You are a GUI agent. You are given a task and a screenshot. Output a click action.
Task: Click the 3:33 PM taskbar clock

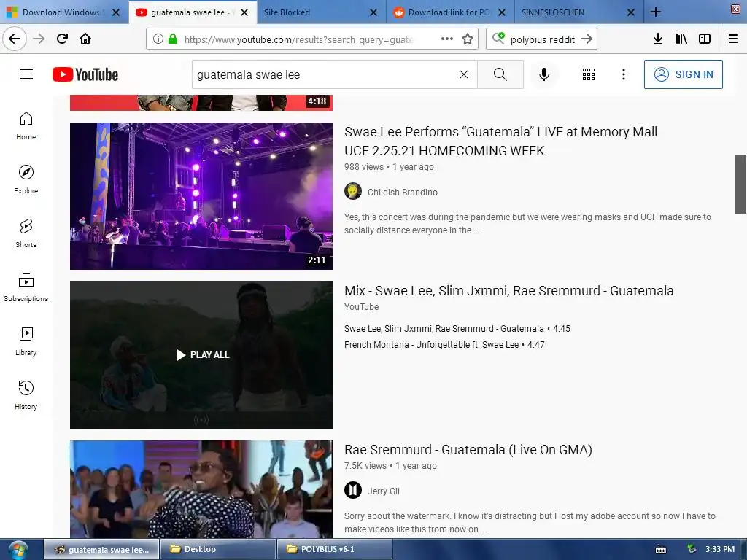(720, 549)
